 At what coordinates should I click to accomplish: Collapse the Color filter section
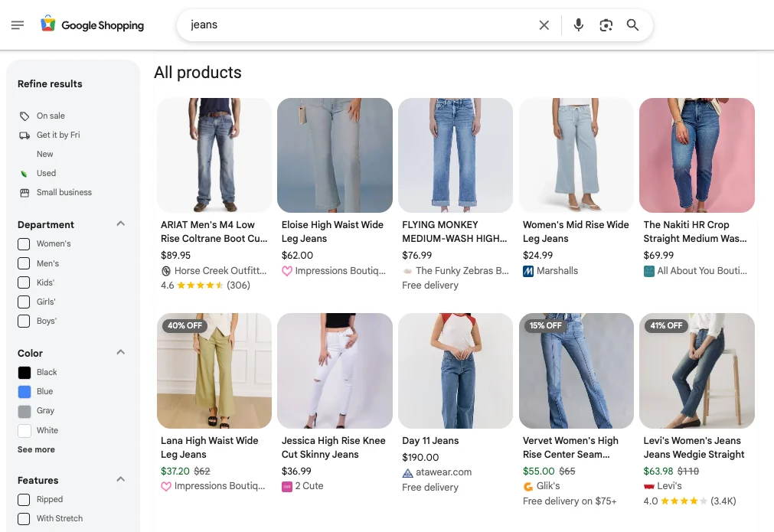120,352
